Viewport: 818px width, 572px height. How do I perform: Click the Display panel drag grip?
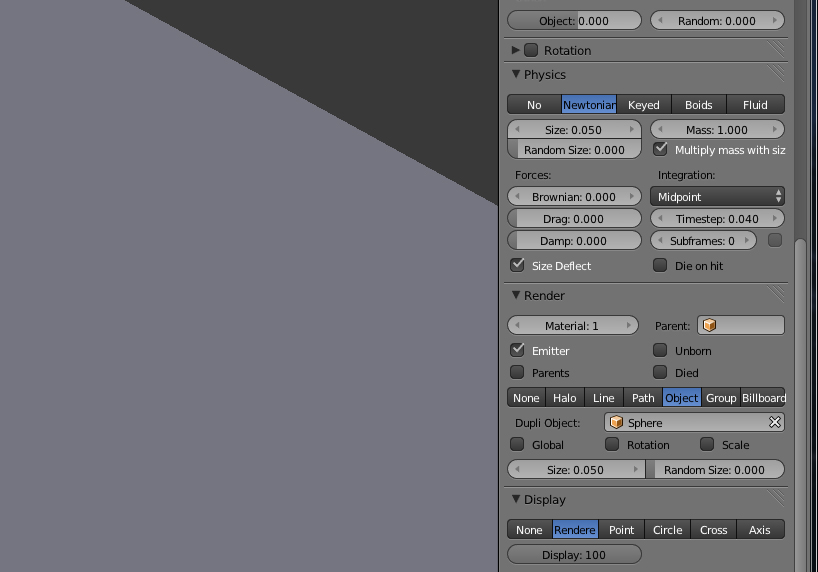click(776, 499)
